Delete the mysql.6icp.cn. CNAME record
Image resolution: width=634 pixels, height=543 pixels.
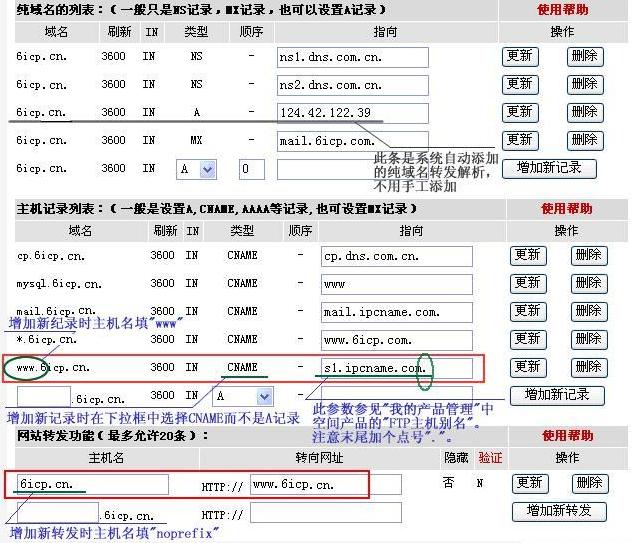pyautogui.click(x=589, y=283)
